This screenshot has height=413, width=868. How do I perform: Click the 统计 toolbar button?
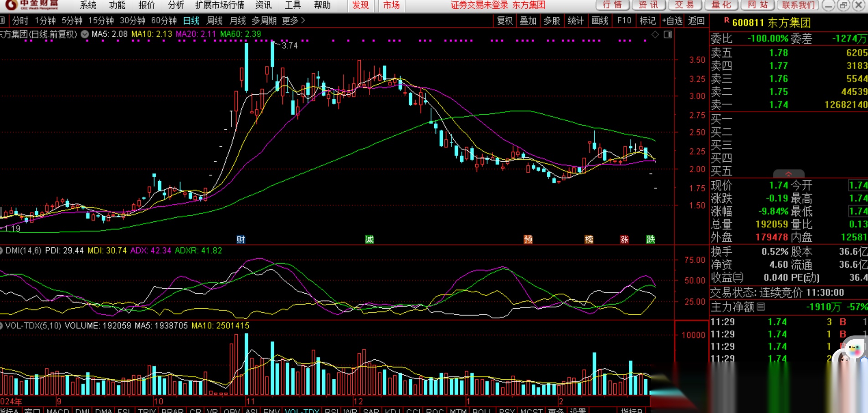click(x=576, y=20)
